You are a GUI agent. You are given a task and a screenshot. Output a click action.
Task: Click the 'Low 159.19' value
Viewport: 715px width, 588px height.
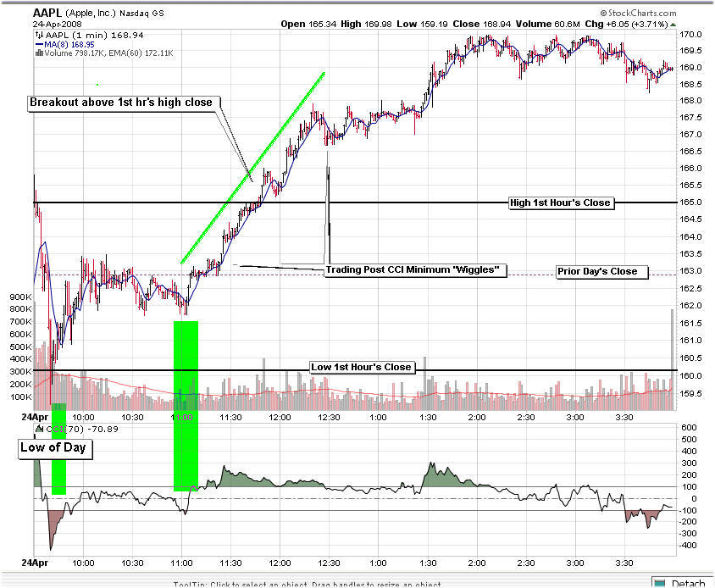tap(422, 25)
